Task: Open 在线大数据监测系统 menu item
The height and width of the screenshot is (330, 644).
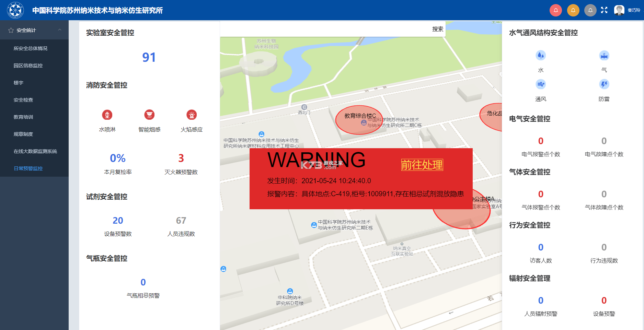Action: pos(34,151)
